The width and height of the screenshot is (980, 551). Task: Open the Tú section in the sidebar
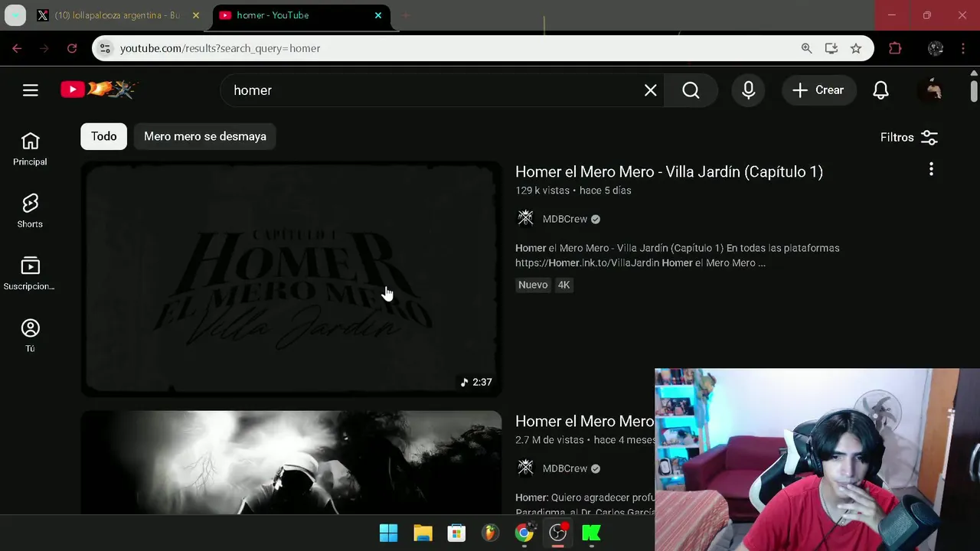30,335
